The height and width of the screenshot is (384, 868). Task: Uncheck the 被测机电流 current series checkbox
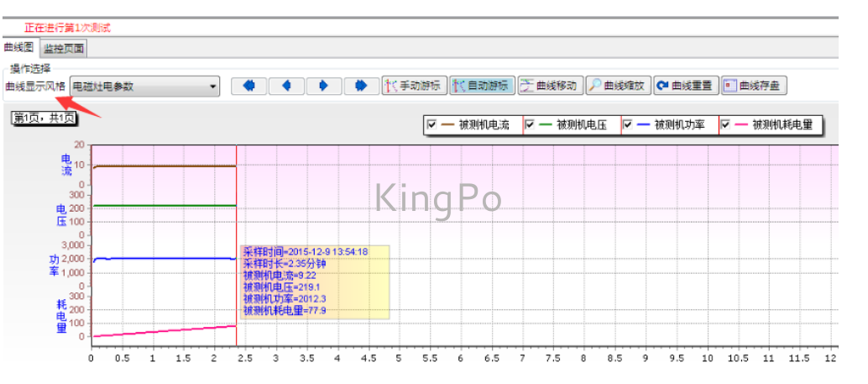tap(431, 125)
